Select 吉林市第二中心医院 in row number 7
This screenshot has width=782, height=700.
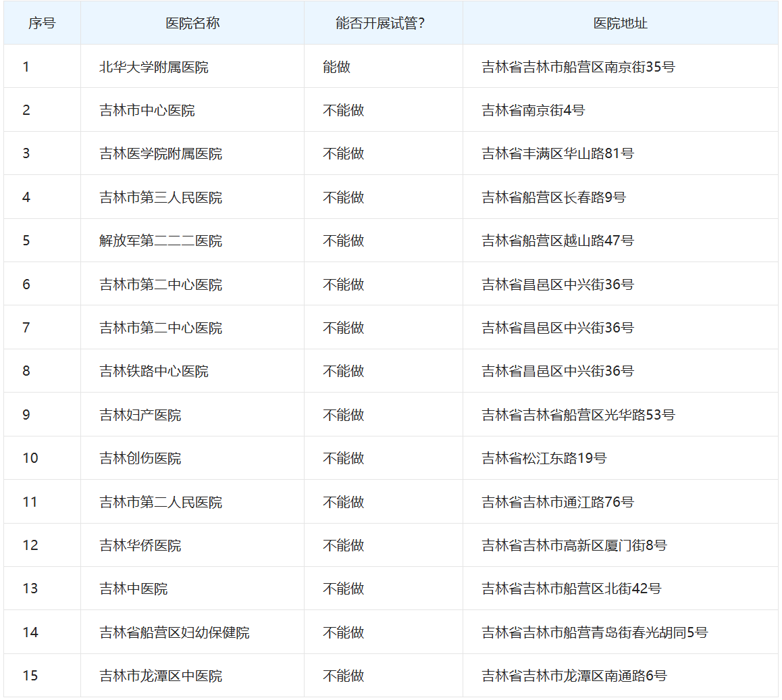pyautogui.click(x=161, y=328)
